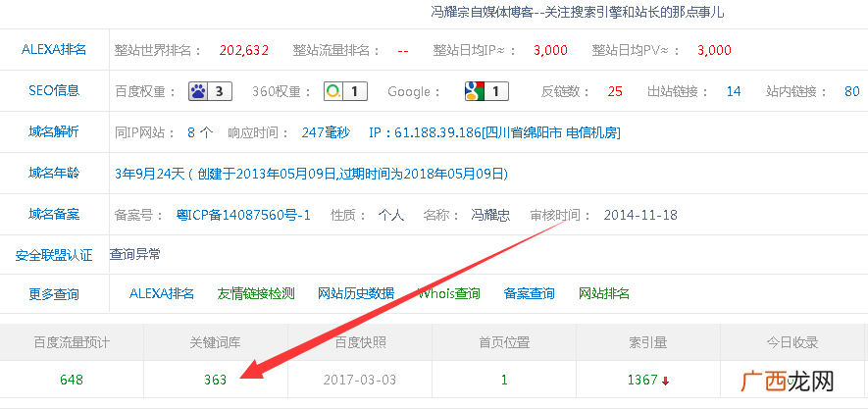This screenshot has width=868, height=409.
Task: Open the 域名年龄 row label
Action: (54, 174)
